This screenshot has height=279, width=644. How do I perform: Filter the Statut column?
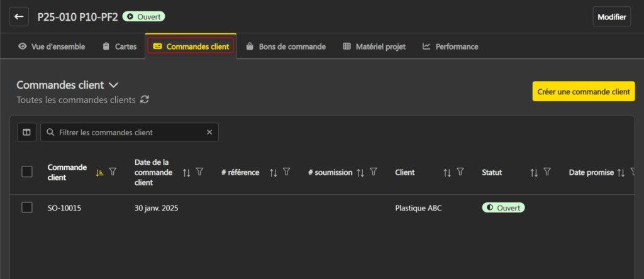tap(547, 172)
